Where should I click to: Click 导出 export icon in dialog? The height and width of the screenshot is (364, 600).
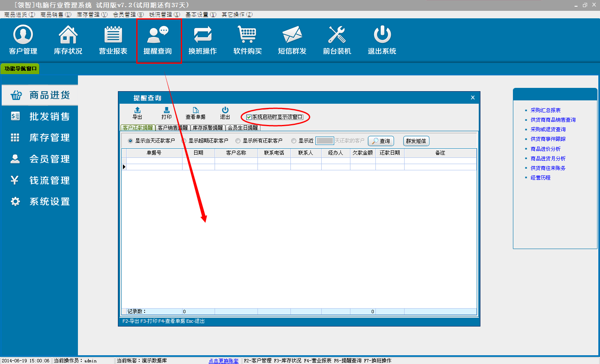(x=137, y=113)
